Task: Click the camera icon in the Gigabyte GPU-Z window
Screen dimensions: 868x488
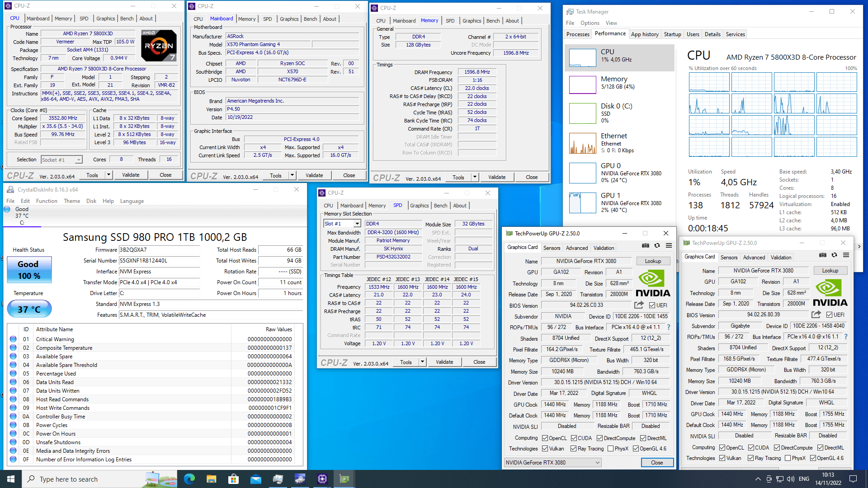Action: [x=823, y=255]
